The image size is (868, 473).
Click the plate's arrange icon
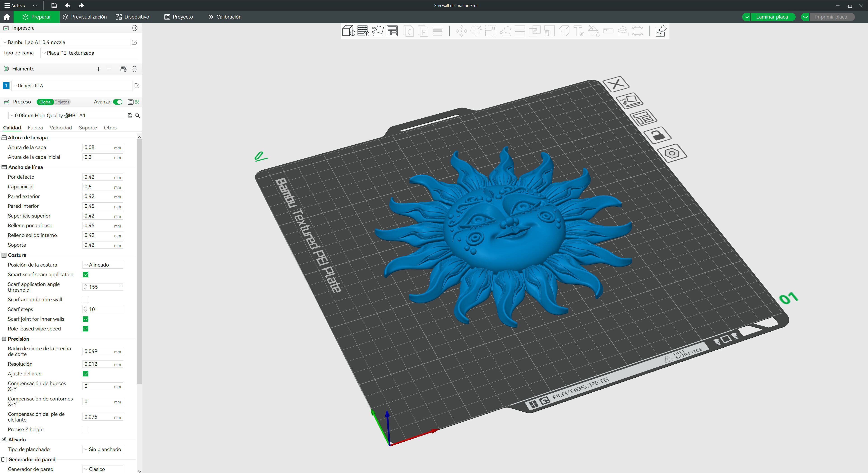pos(643,118)
